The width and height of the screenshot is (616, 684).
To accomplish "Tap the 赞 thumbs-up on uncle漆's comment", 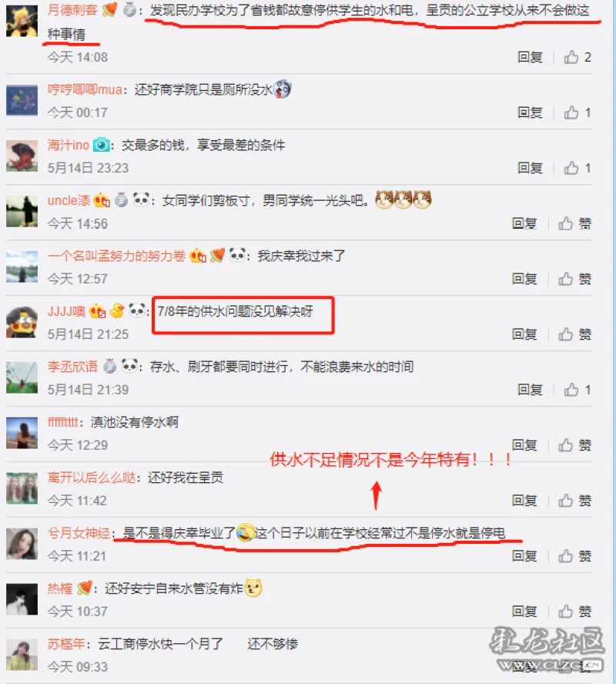I will tap(574, 223).
